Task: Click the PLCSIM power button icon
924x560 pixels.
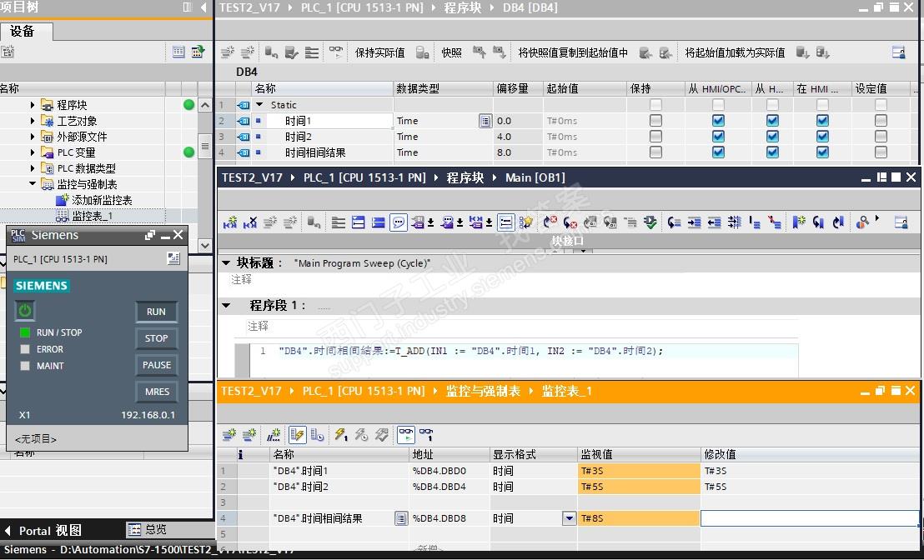Action: click(25, 310)
